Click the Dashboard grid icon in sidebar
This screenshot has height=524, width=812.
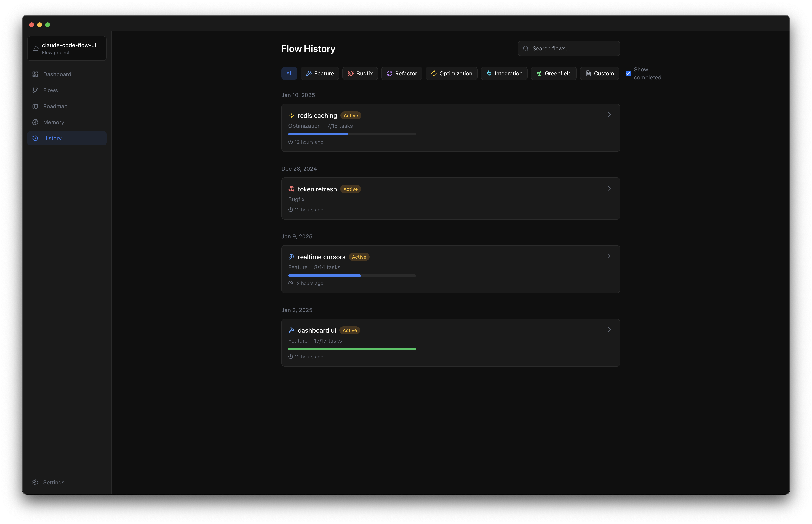coord(35,74)
